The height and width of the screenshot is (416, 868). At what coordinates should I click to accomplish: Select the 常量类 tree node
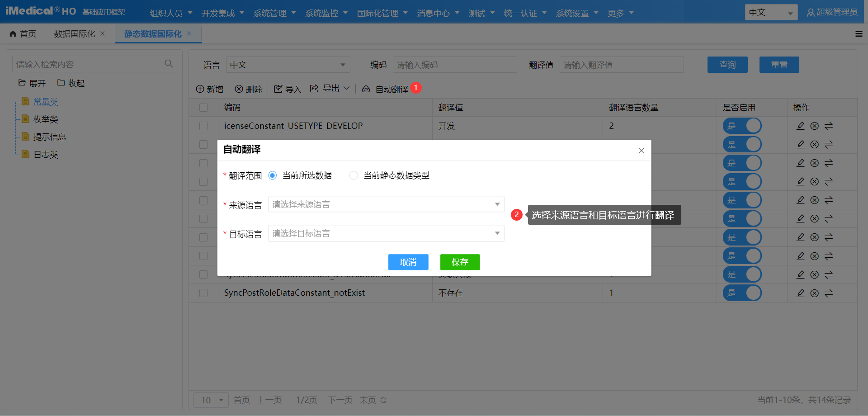click(x=46, y=102)
